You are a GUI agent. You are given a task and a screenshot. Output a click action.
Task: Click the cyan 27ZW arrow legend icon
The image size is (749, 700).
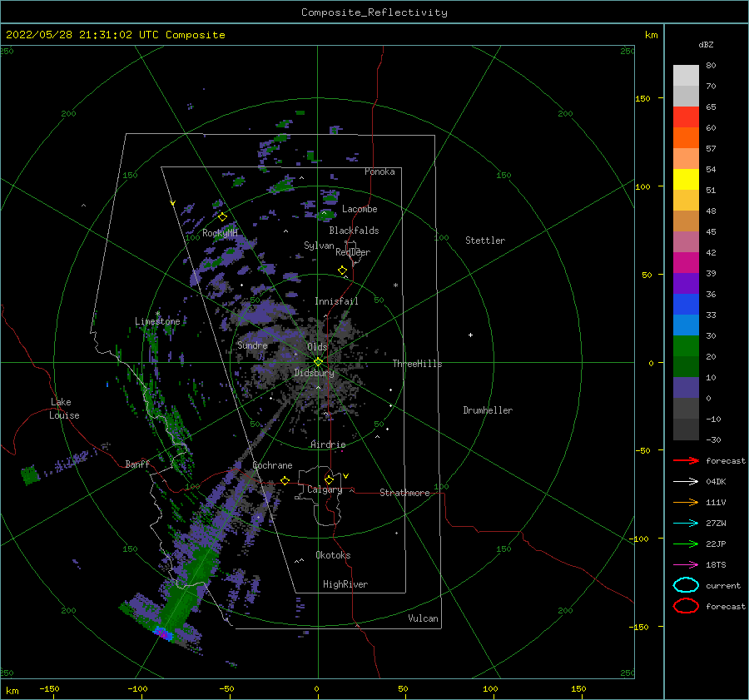[686, 524]
